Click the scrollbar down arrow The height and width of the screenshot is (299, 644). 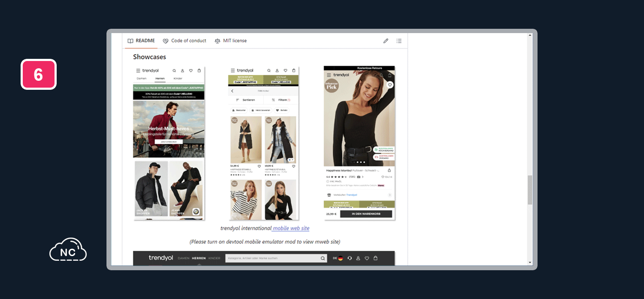point(530,262)
